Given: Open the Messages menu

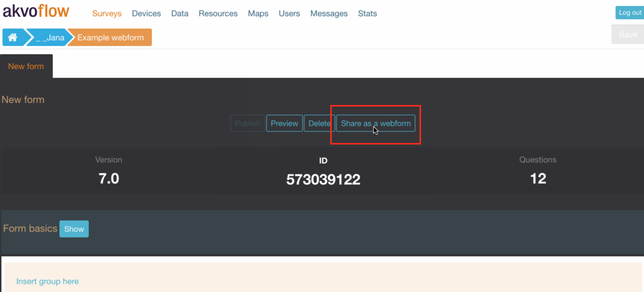Looking at the screenshot, I should [x=329, y=13].
